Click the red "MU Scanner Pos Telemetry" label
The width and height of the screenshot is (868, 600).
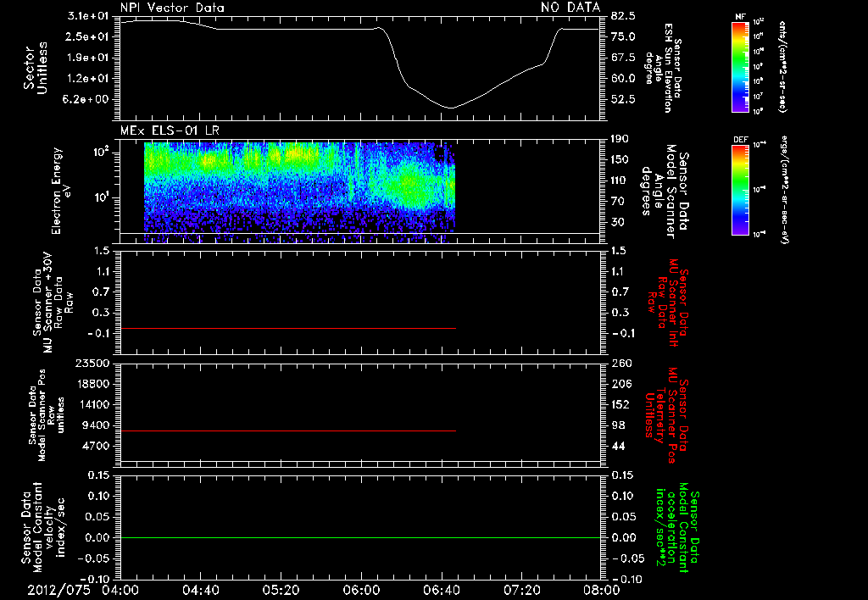click(x=667, y=415)
